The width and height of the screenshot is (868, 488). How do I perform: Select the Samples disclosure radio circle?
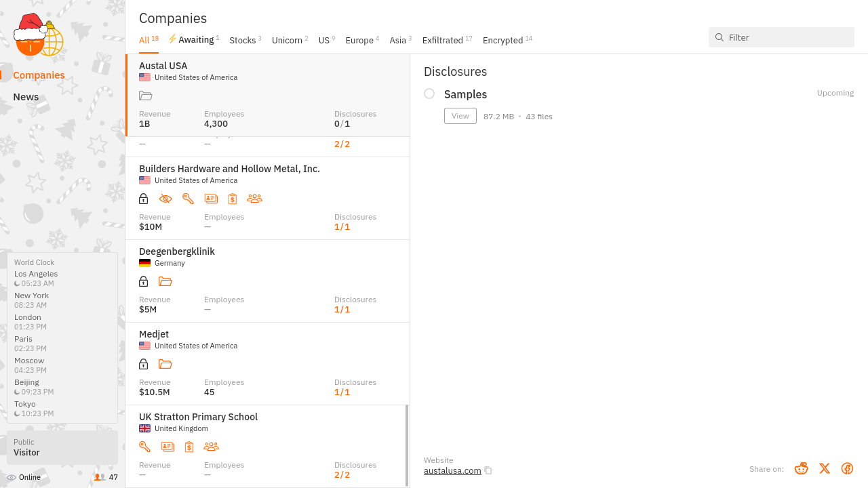click(x=429, y=94)
